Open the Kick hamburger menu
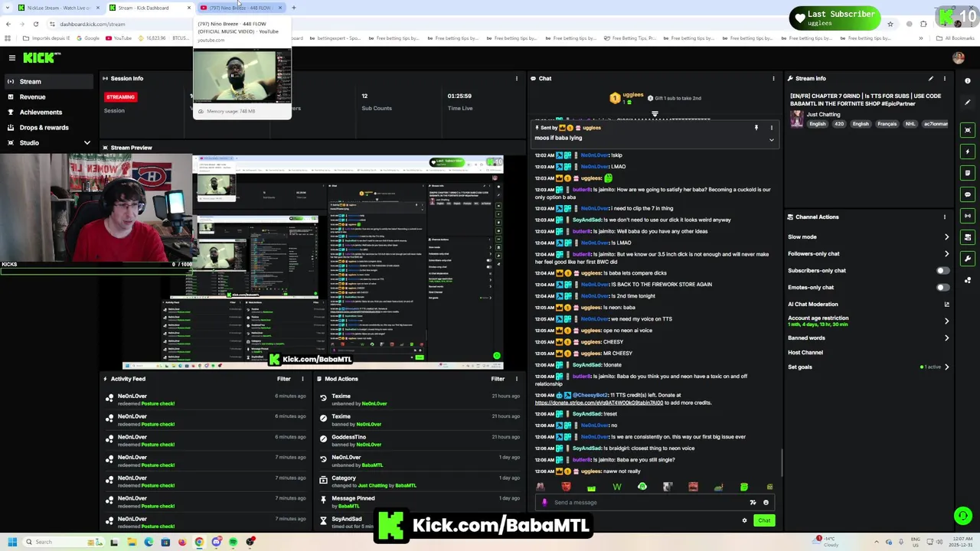This screenshot has height=551, width=980. point(12,57)
